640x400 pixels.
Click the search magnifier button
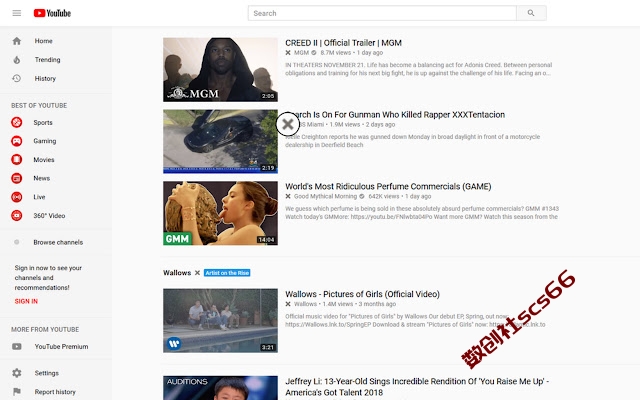point(531,13)
